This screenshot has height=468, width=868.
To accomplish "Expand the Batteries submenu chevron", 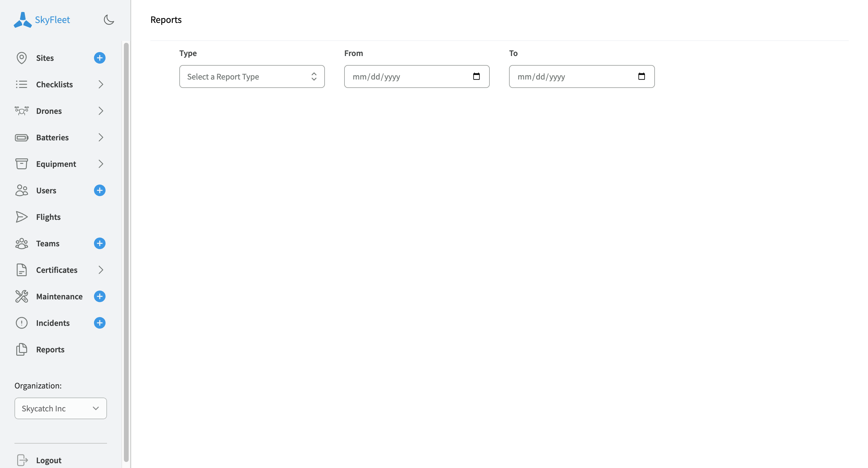I will pos(100,137).
